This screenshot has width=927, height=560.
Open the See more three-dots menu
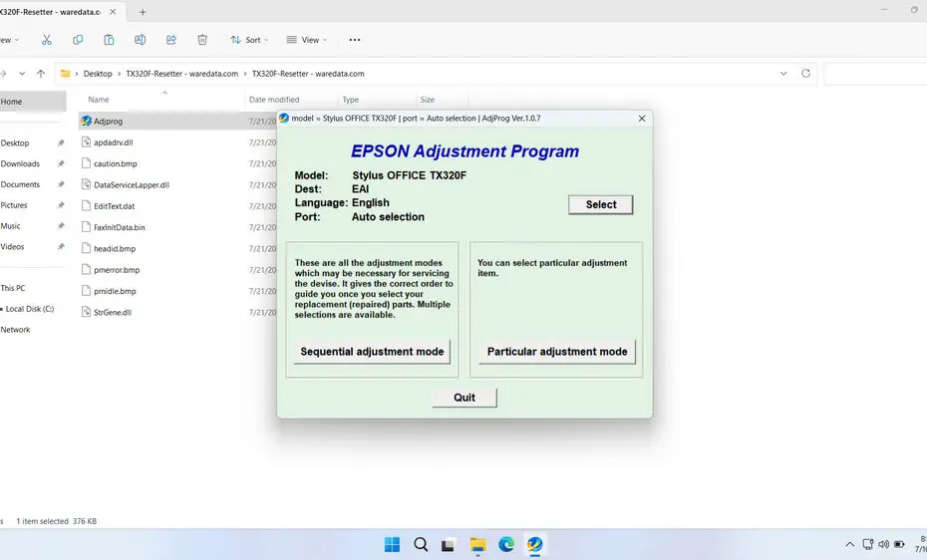[355, 40]
